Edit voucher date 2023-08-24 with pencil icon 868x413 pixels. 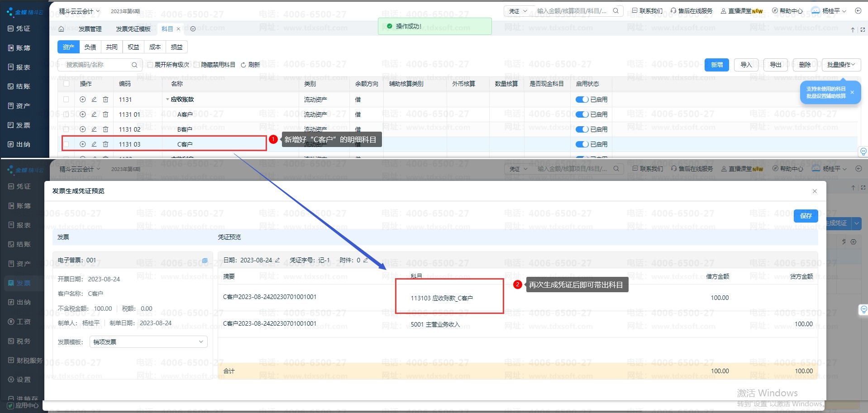click(x=277, y=260)
